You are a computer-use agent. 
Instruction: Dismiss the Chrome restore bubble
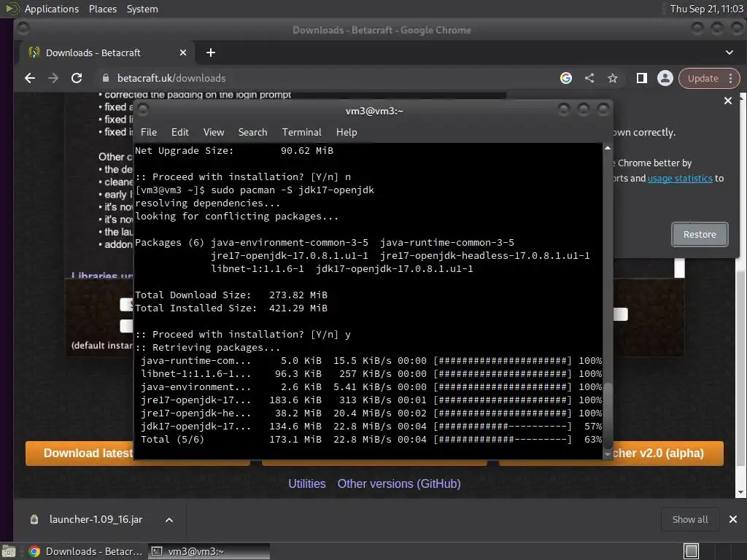(728, 101)
